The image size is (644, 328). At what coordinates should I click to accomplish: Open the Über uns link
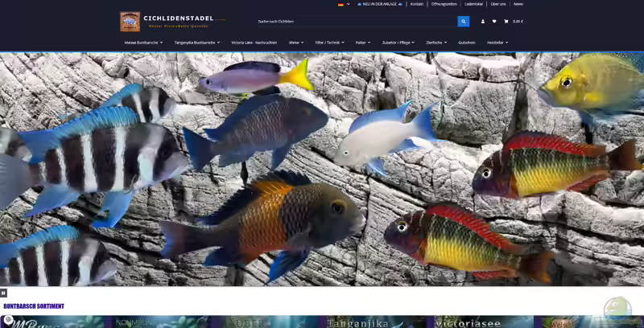(x=498, y=4)
